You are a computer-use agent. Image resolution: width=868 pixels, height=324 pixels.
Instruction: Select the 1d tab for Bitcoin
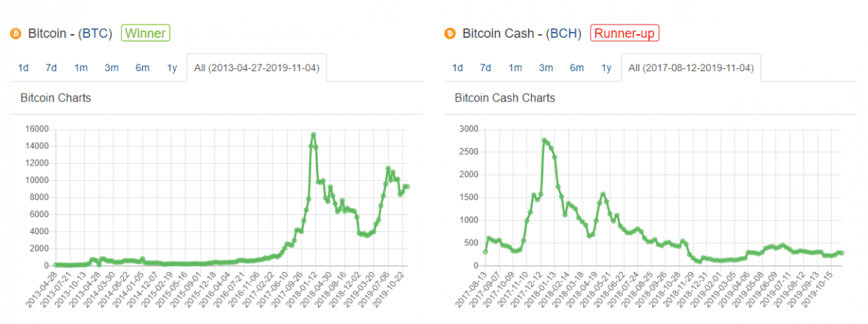click(x=23, y=68)
